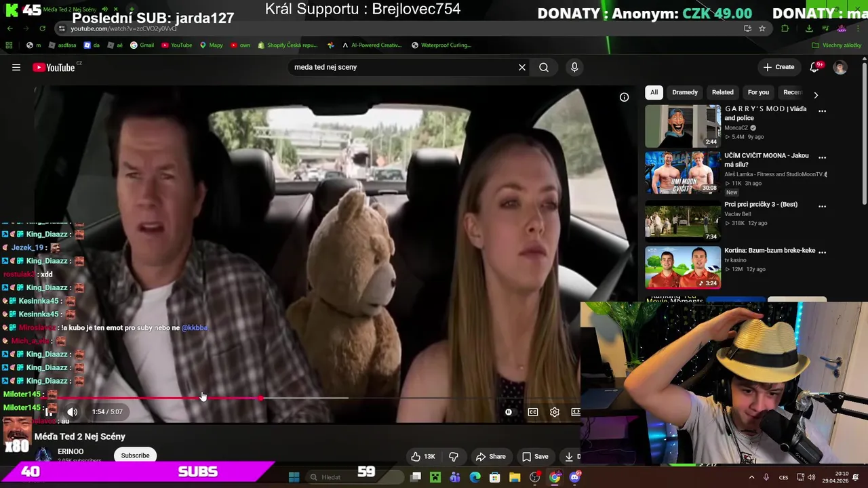Open the Shopify Česká repu... bookmark

click(x=288, y=45)
